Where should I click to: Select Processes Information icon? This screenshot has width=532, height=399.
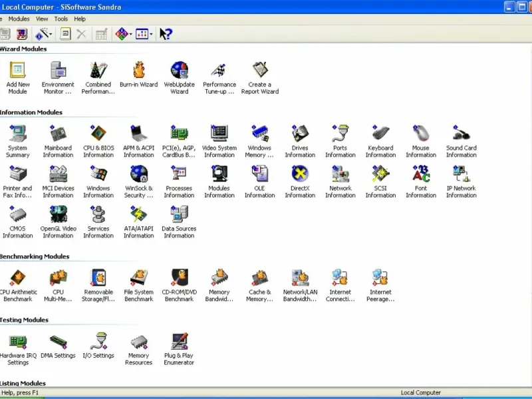tap(179, 182)
